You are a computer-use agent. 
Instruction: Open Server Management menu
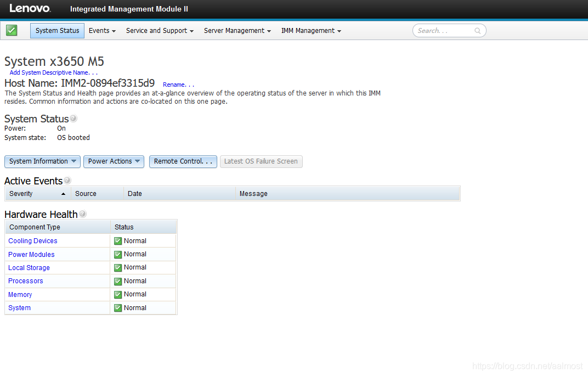(238, 31)
